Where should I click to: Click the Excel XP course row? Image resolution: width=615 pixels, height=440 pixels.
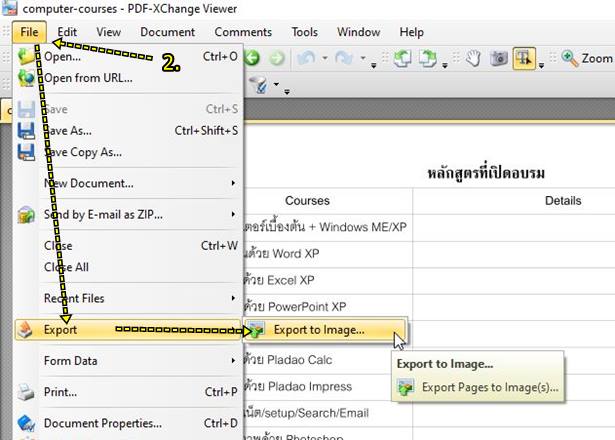click(328, 281)
